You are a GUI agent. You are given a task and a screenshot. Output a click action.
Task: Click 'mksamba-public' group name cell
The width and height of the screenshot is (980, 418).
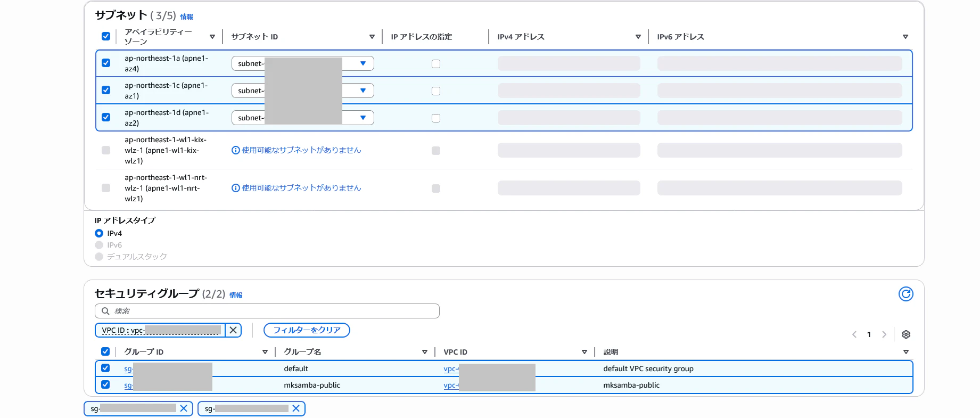pos(312,385)
